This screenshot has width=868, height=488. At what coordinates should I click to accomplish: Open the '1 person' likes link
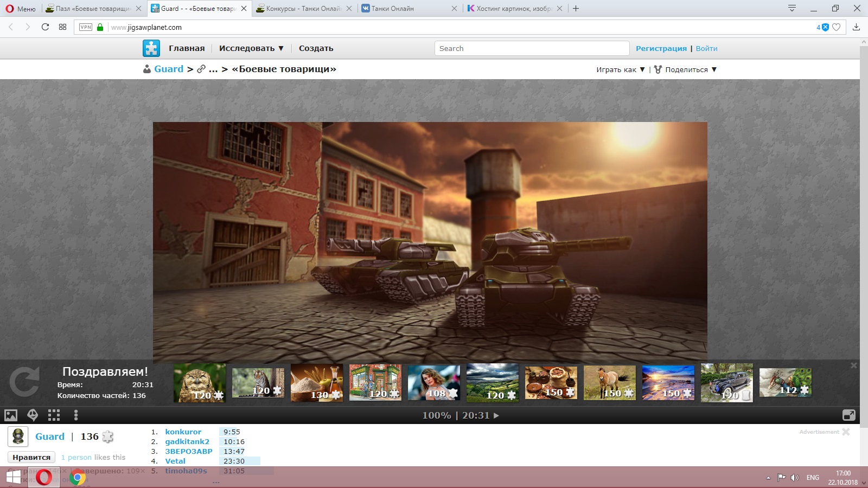point(76,457)
